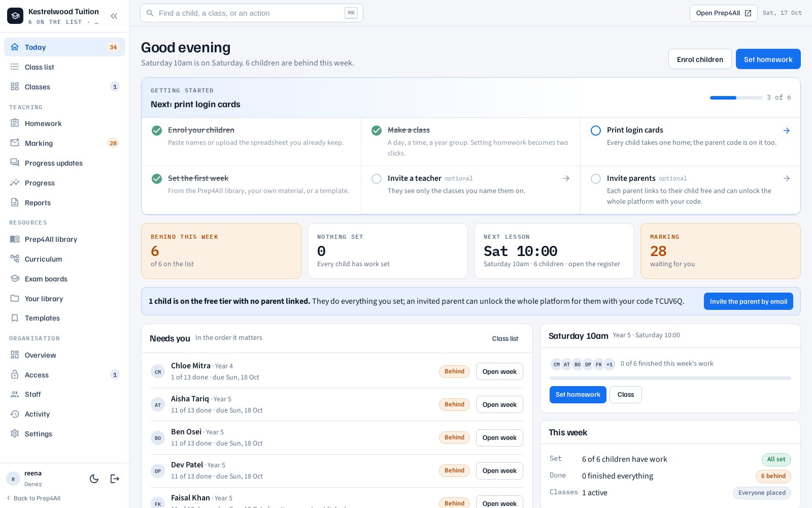Open Invite parents via its arrow
The height and width of the screenshot is (508, 812).
(786, 178)
